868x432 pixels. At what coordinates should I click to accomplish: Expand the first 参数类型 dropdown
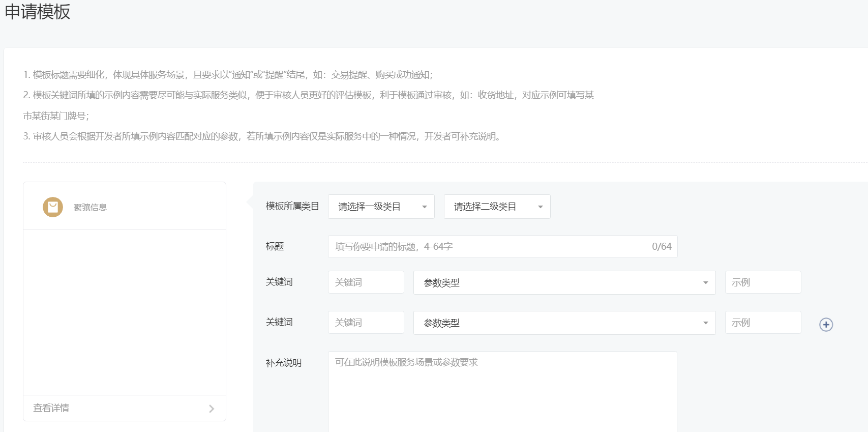click(564, 282)
